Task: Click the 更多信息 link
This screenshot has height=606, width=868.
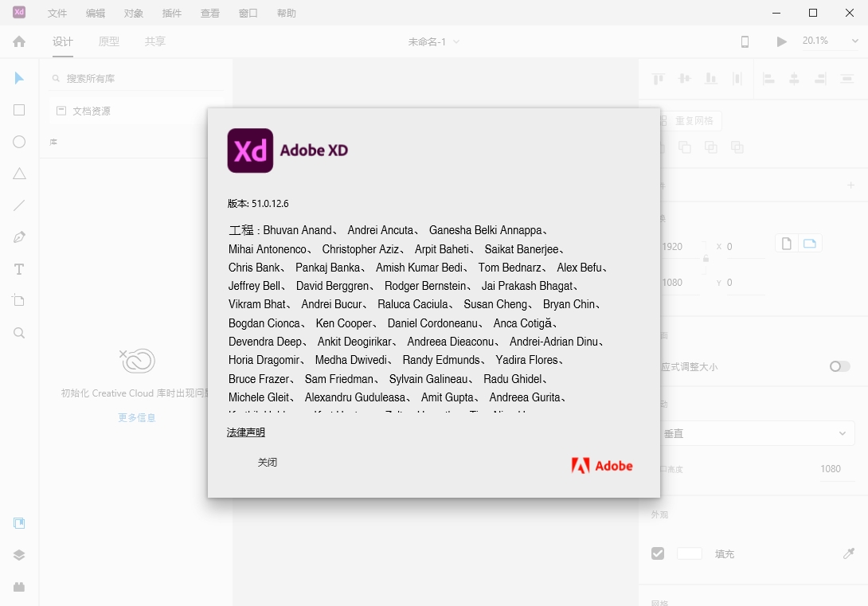Action: (137, 417)
